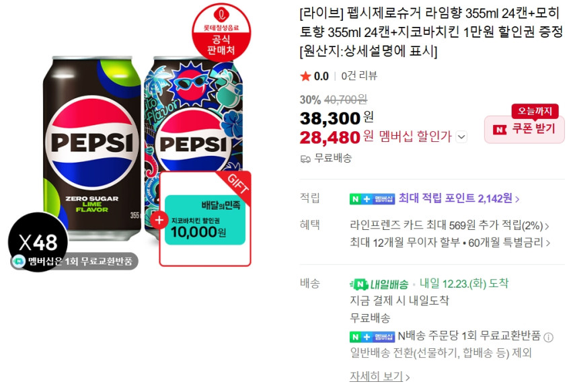Viewport: 571px width, 392px height.
Task: Click the product title text
Action: click(431, 32)
